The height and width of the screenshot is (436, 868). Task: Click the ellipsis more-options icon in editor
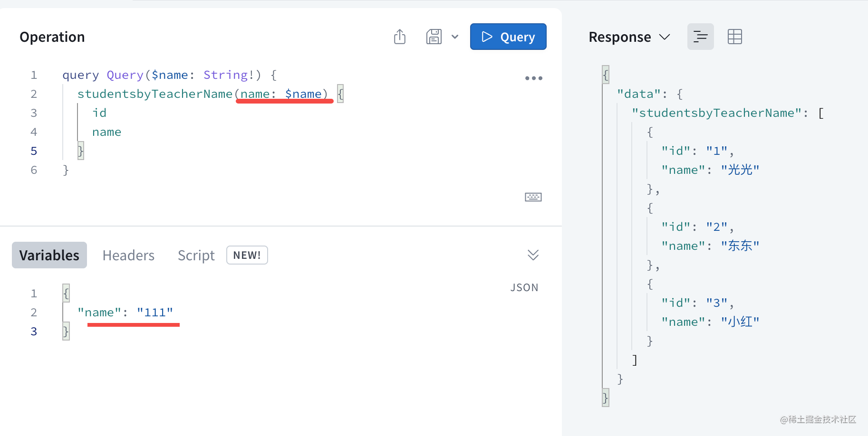[x=533, y=78]
